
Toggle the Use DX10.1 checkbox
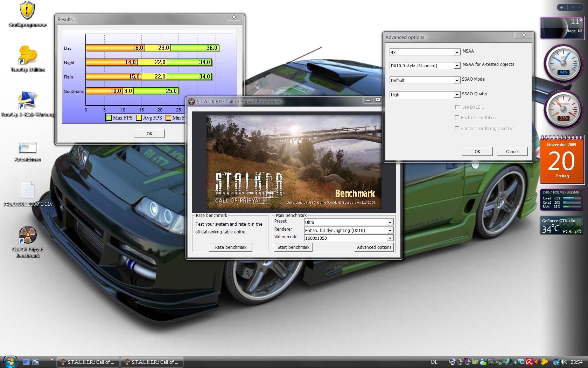457,107
